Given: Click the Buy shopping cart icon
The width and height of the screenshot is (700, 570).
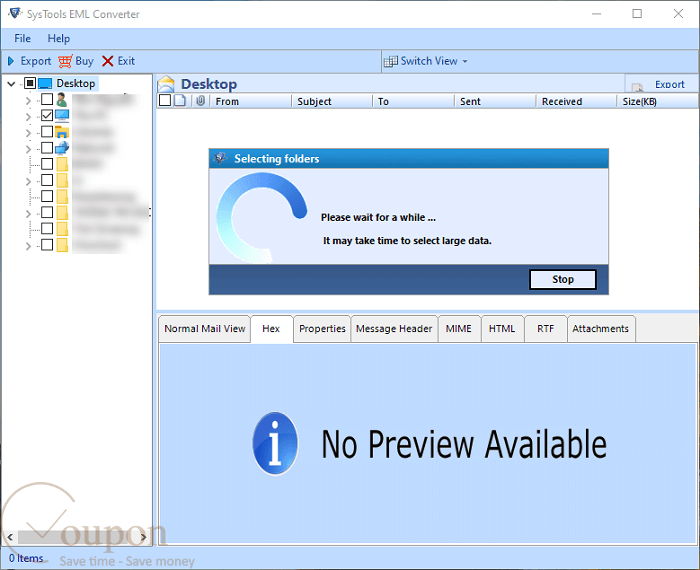Looking at the screenshot, I should [x=65, y=61].
